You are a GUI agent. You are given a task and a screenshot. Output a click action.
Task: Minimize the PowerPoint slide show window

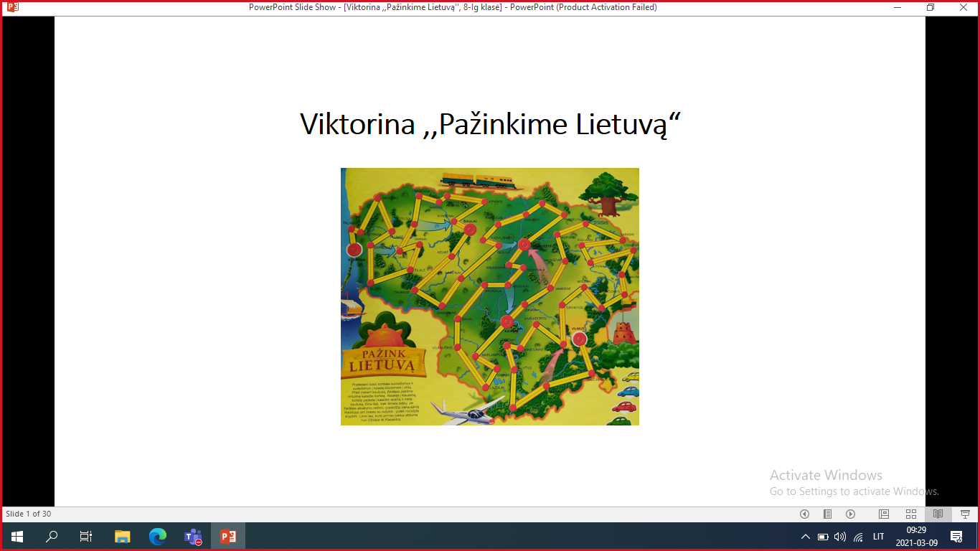[897, 7]
